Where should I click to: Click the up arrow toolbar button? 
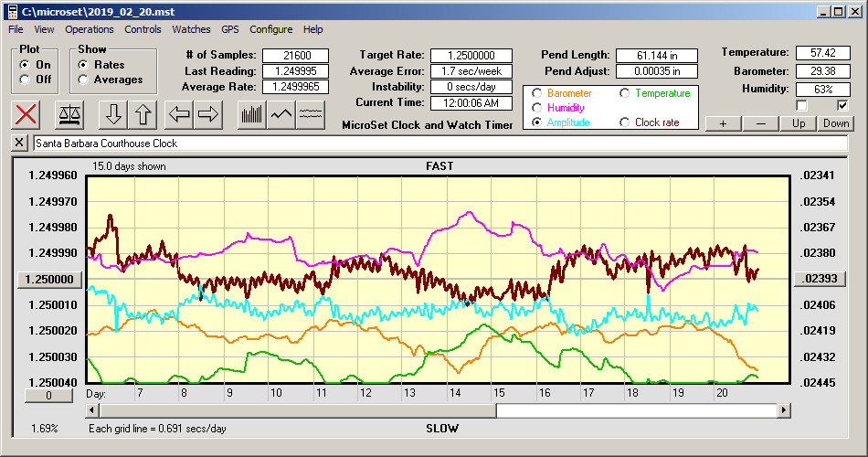pos(143,114)
